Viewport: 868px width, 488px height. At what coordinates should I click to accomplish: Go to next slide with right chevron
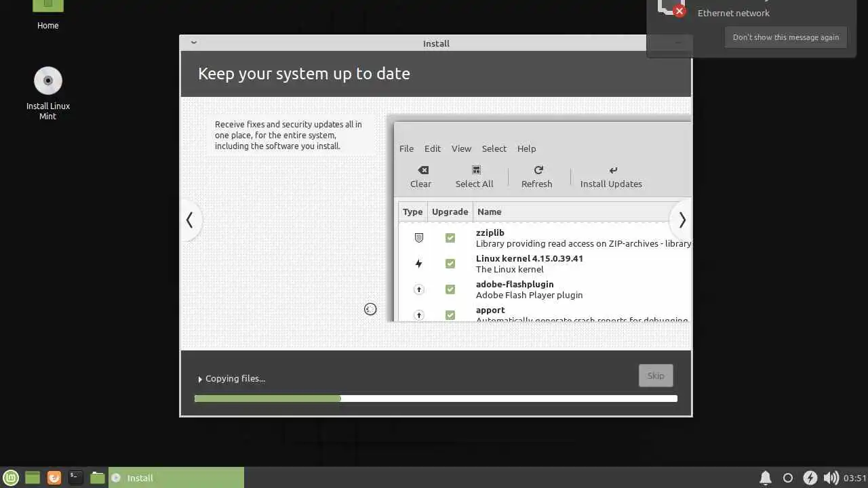[682, 220]
